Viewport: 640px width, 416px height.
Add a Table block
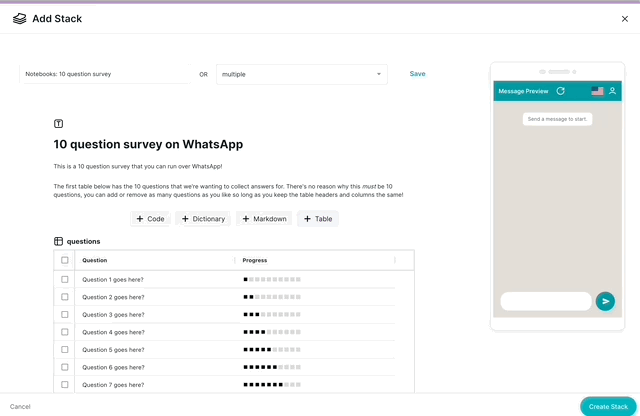(318, 219)
